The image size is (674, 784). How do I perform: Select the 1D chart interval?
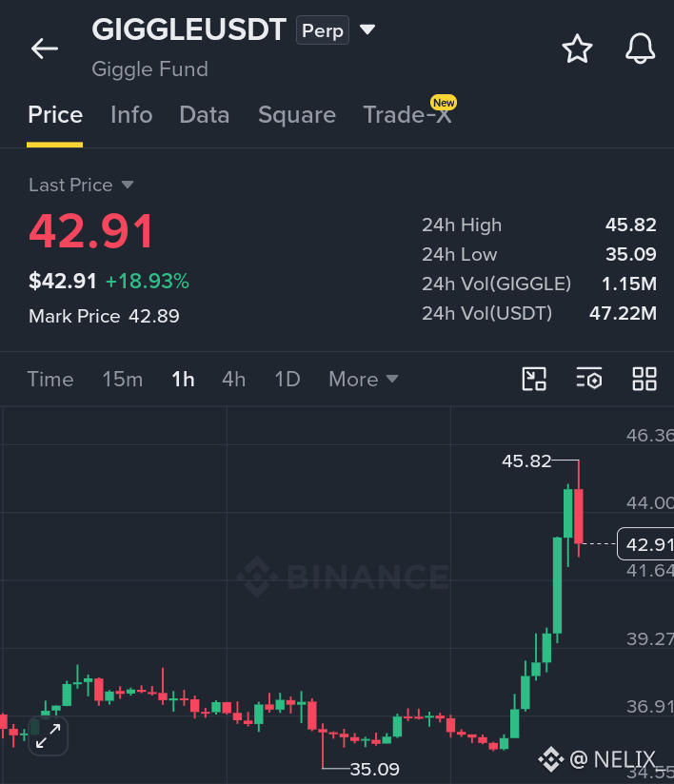[287, 379]
